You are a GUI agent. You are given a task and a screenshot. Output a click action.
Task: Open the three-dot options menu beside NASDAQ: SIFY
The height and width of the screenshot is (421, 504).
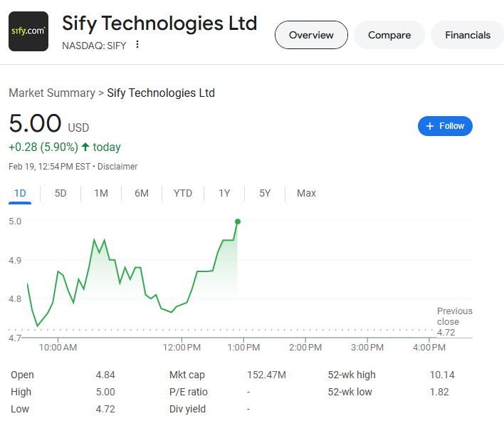click(x=137, y=44)
